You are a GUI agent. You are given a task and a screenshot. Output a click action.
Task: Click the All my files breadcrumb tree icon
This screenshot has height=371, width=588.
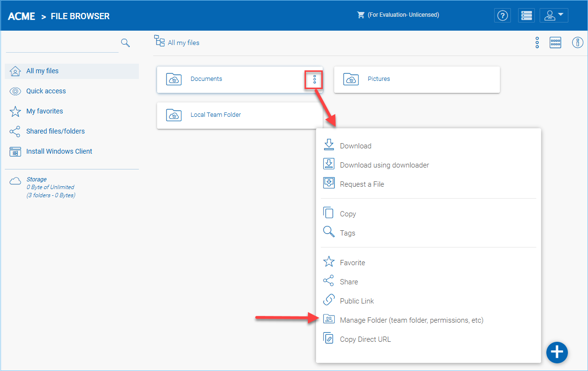point(159,41)
